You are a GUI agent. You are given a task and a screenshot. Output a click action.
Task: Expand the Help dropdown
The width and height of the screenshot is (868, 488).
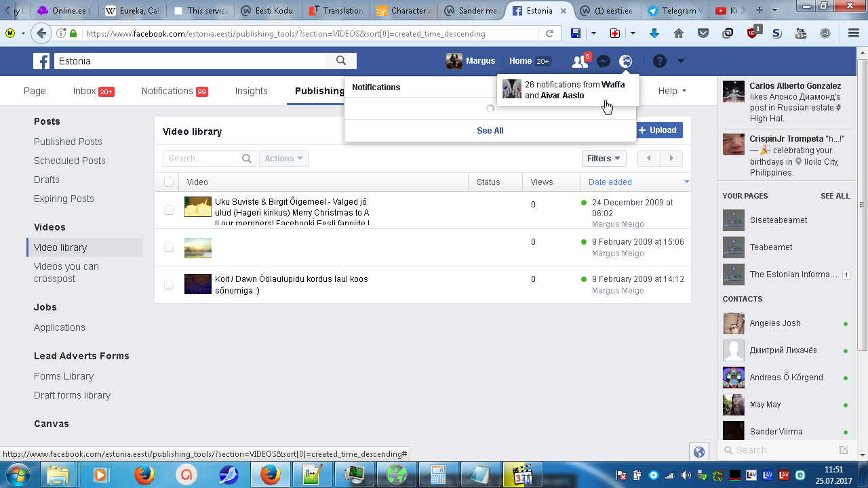point(672,91)
